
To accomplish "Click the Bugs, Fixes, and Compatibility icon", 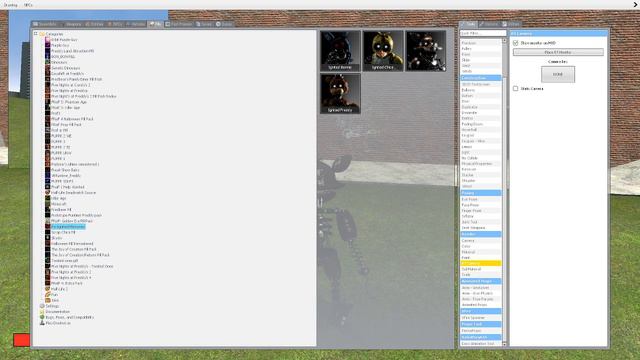I will (42, 317).
